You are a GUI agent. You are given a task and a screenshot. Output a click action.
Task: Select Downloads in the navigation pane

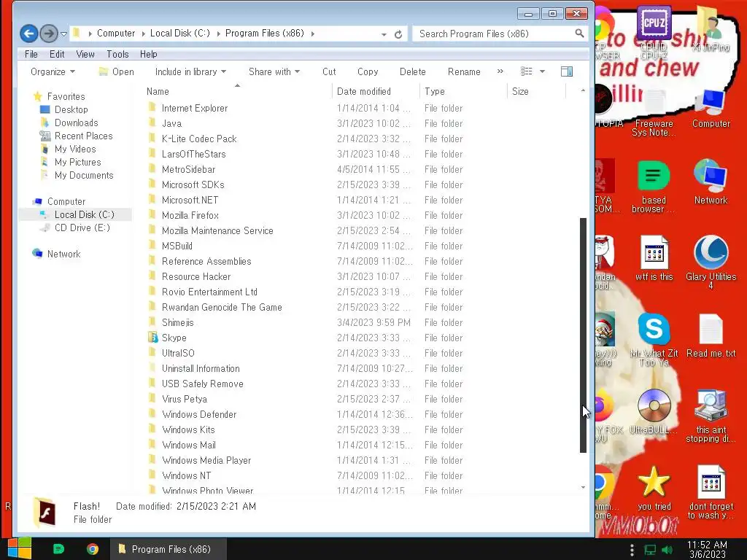[x=76, y=122]
